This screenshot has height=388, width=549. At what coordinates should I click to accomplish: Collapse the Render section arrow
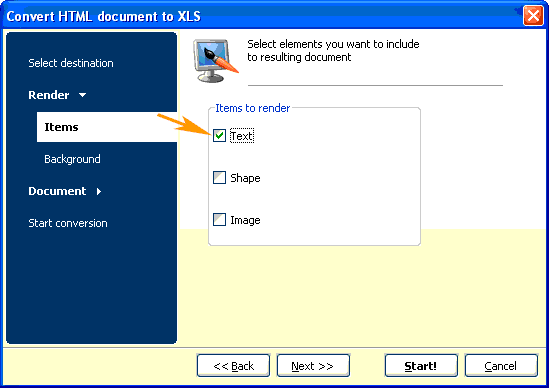(x=83, y=95)
